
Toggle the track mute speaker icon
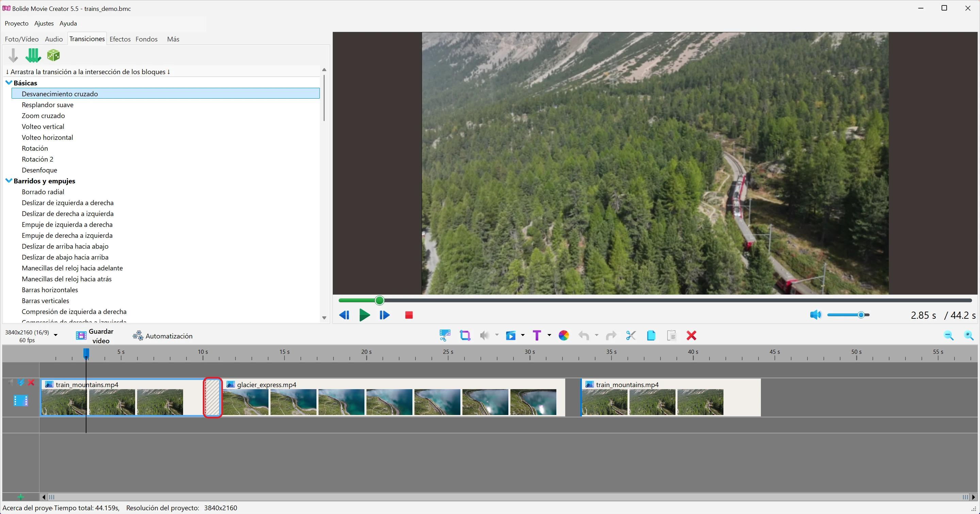click(x=11, y=382)
